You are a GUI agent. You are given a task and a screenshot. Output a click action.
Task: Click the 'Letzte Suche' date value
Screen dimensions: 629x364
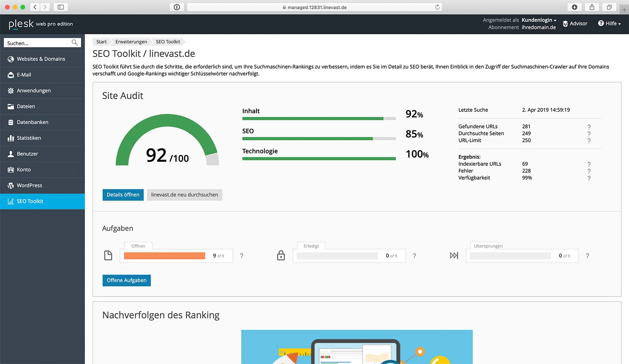pyautogui.click(x=546, y=110)
